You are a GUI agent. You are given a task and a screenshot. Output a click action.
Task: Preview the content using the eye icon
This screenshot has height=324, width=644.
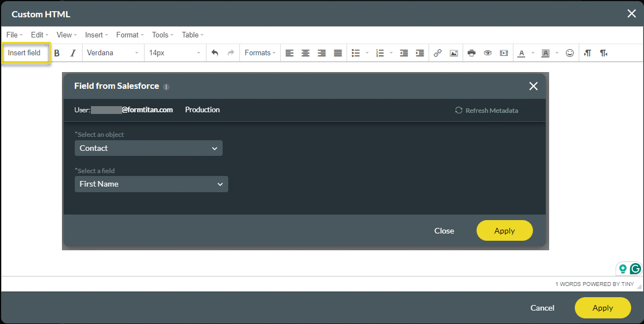pos(488,53)
